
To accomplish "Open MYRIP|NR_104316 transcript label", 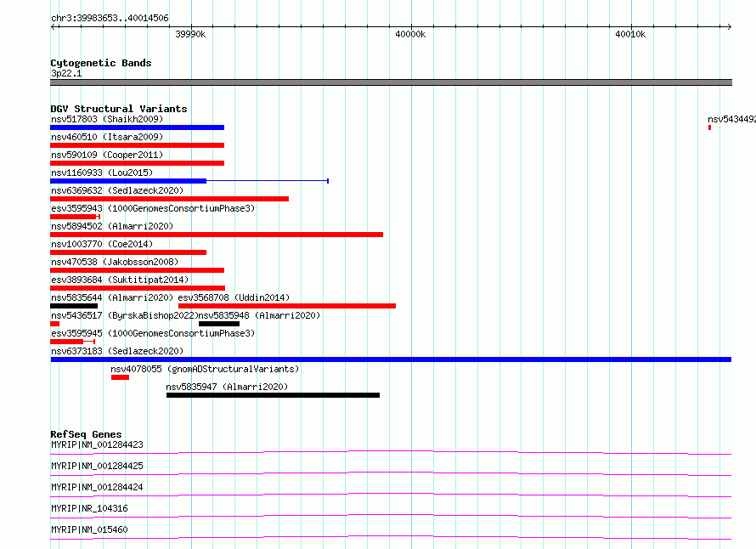I will [89, 508].
